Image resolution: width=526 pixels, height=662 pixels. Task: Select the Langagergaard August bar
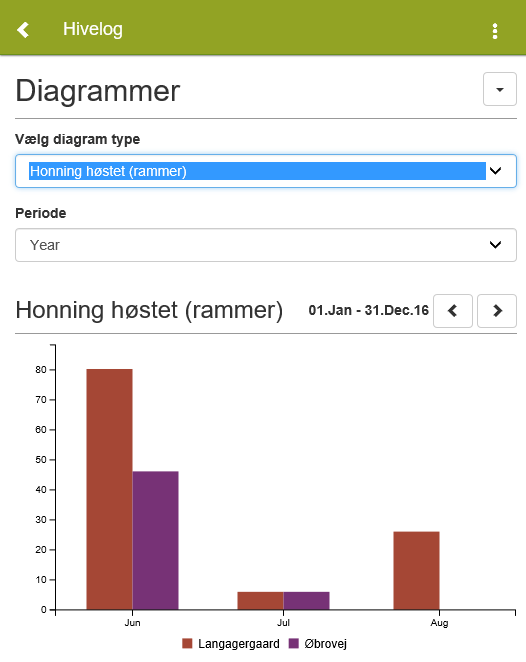pyautogui.click(x=416, y=570)
